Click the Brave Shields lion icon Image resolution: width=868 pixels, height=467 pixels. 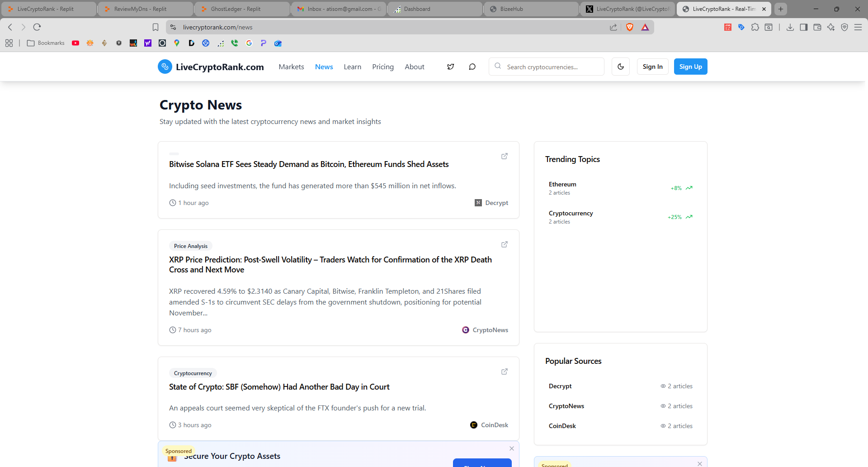631,27
